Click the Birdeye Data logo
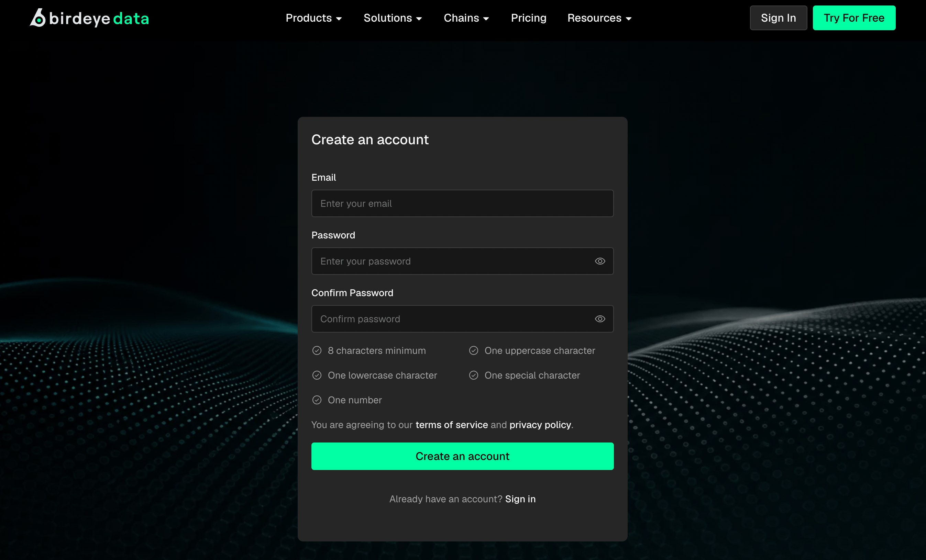 pos(89,18)
